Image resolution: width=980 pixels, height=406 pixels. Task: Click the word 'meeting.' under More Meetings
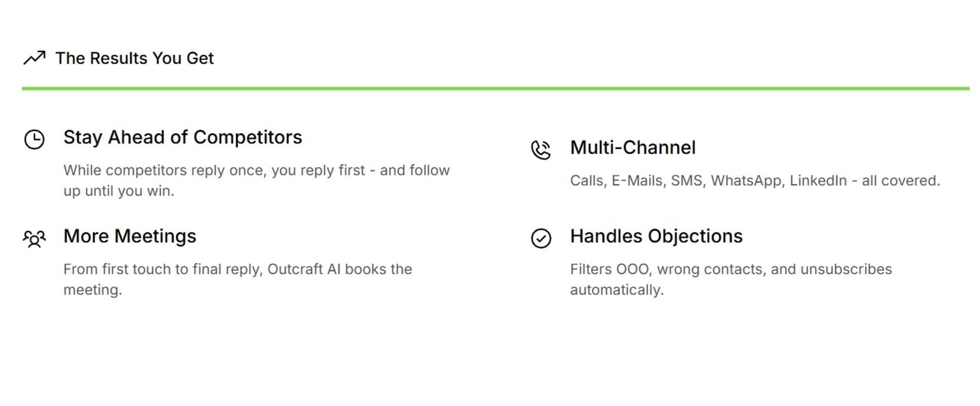pos(93,290)
